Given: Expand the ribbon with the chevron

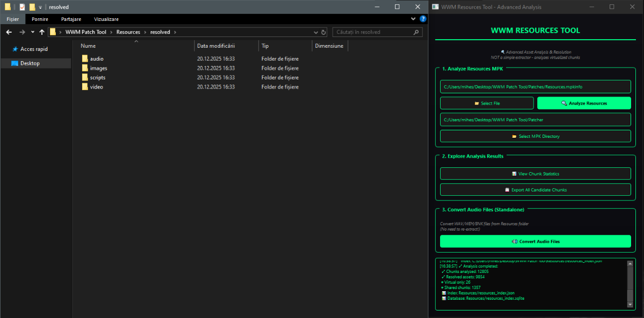Looking at the screenshot, I should pyautogui.click(x=414, y=19).
